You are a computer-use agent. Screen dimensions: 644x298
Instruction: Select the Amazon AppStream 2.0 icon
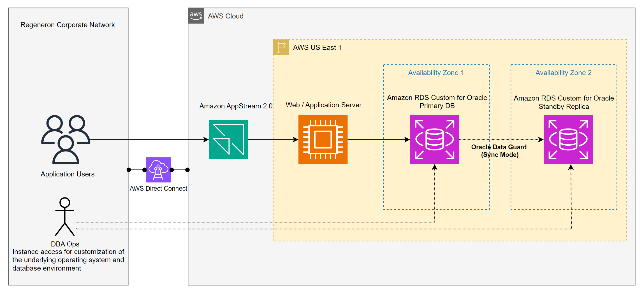point(228,139)
